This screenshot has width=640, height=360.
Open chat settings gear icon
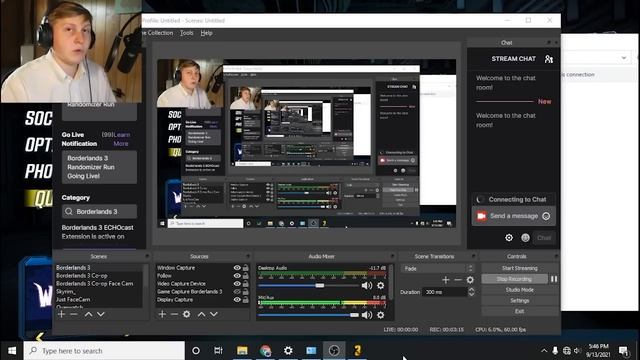click(x=509, y=238)
